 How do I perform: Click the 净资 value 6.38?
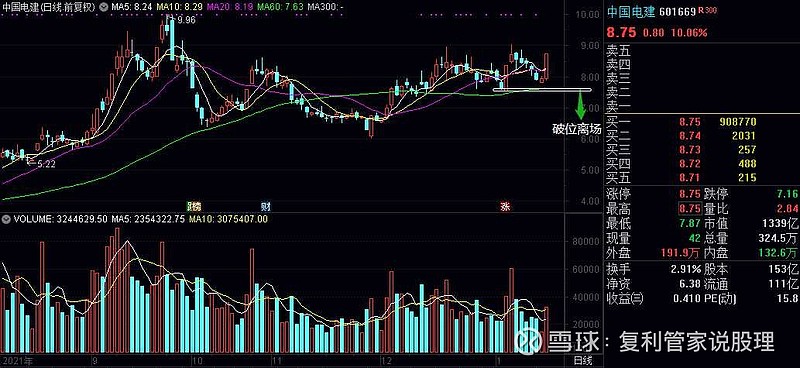click(689, 284)
